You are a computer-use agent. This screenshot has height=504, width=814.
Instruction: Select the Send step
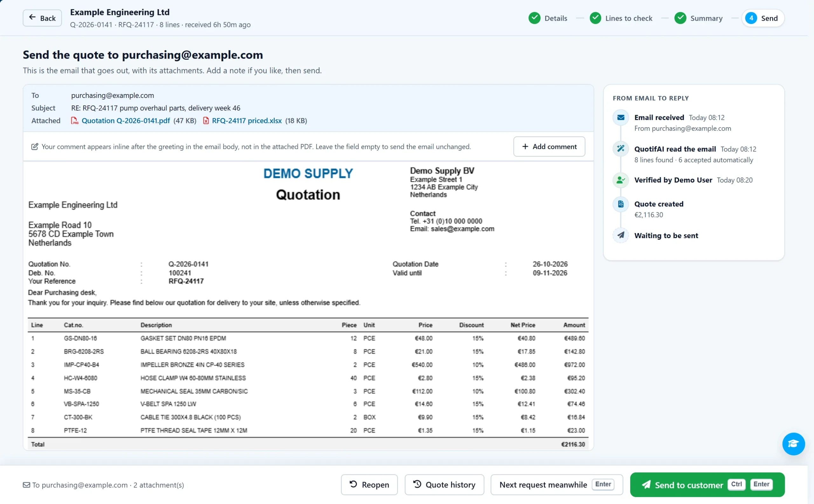click(x=763, y=18)
